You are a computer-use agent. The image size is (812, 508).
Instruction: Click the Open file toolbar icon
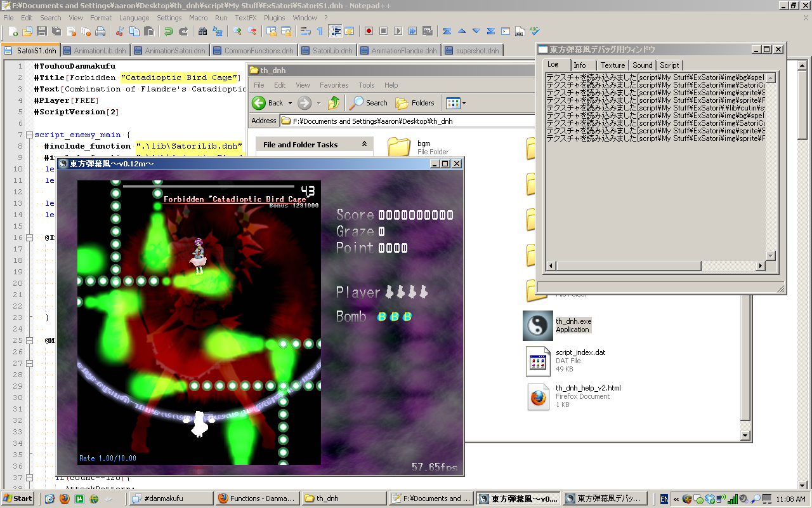[27, 30]
